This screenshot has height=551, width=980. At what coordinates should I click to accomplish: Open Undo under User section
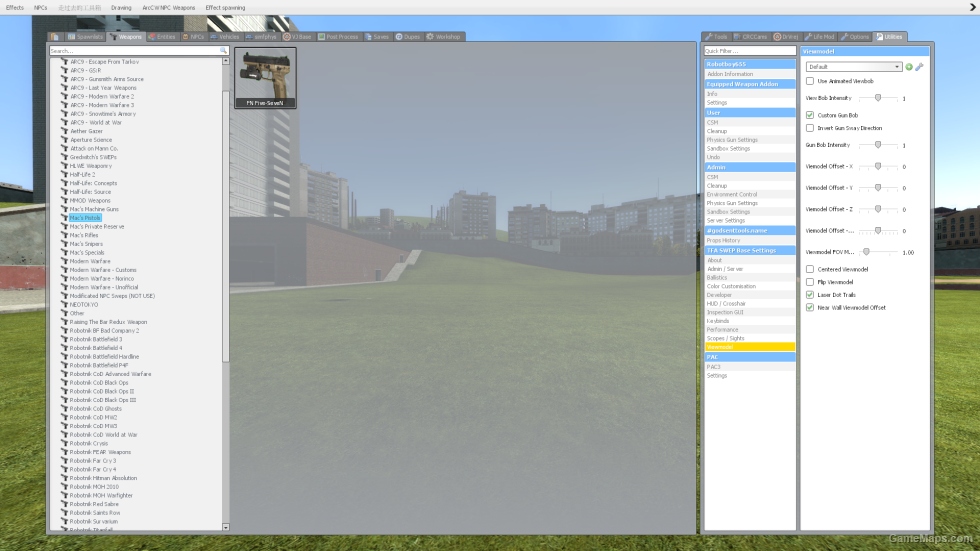tap(750, 157)
